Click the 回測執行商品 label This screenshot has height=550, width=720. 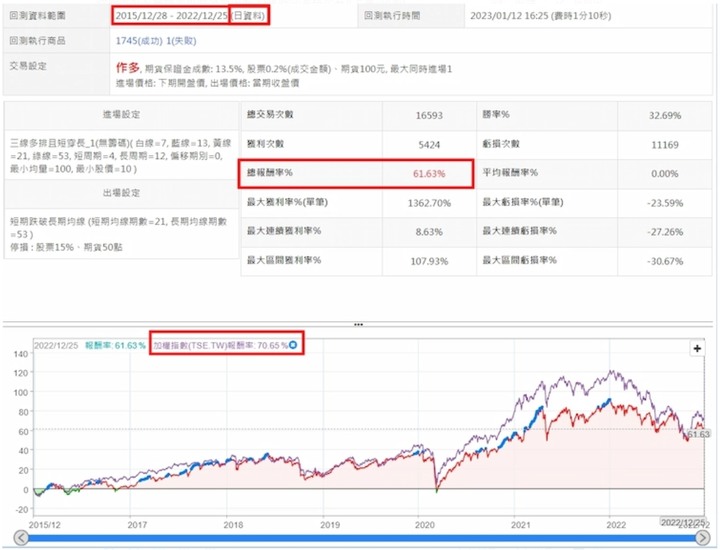click(x=37, y=40)
